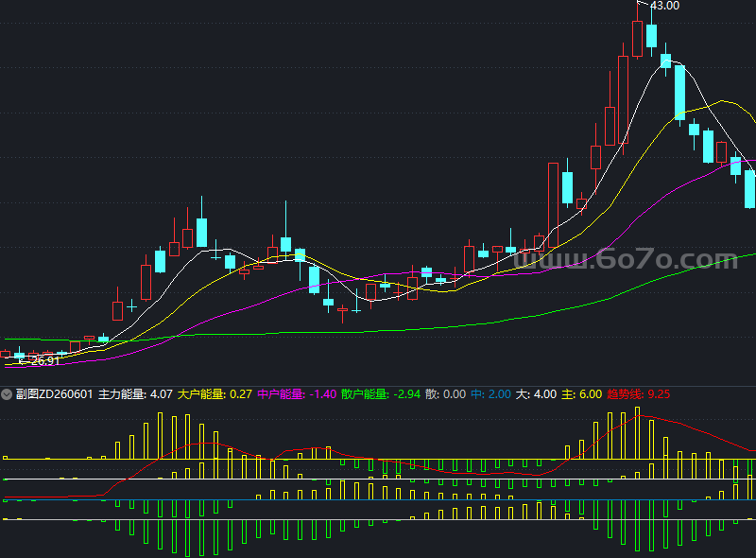Viewport: 756px width, 558px height.
Task: Select the 主力能量: 4.07 value
Action: tap(135, 394)
